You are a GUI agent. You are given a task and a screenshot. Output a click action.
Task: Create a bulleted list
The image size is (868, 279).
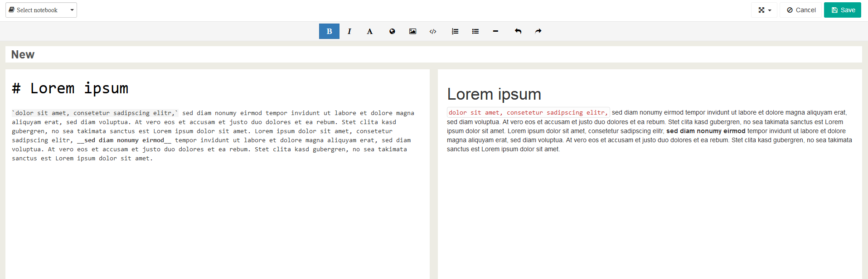tap(475, 31)
